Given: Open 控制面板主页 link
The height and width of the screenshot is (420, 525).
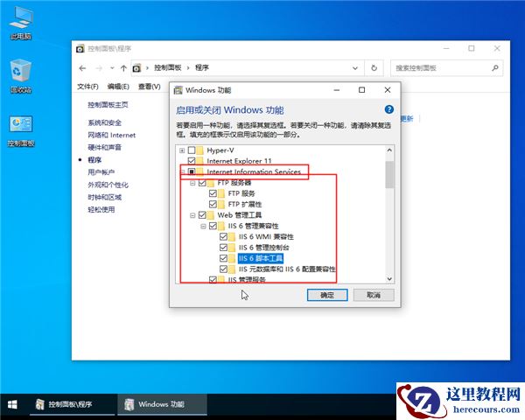Looking at the screenshot, I should click(108, 105).
